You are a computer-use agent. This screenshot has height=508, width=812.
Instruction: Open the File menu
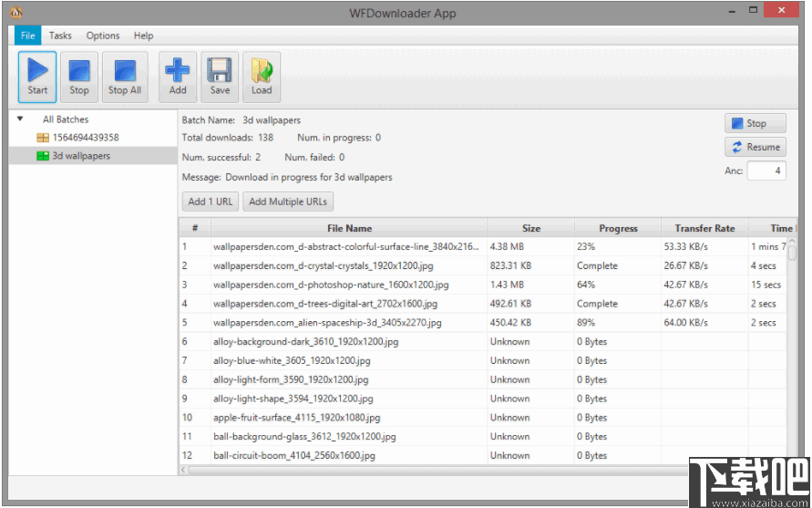[x=27, y=36]
